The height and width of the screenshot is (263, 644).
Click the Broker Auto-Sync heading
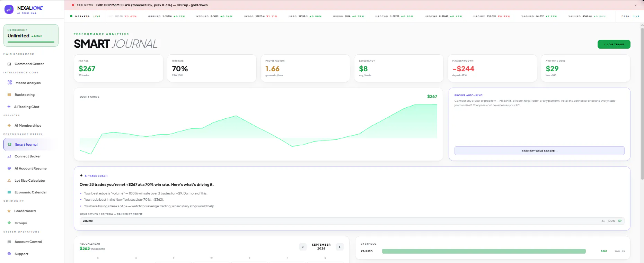click(468, 95)
